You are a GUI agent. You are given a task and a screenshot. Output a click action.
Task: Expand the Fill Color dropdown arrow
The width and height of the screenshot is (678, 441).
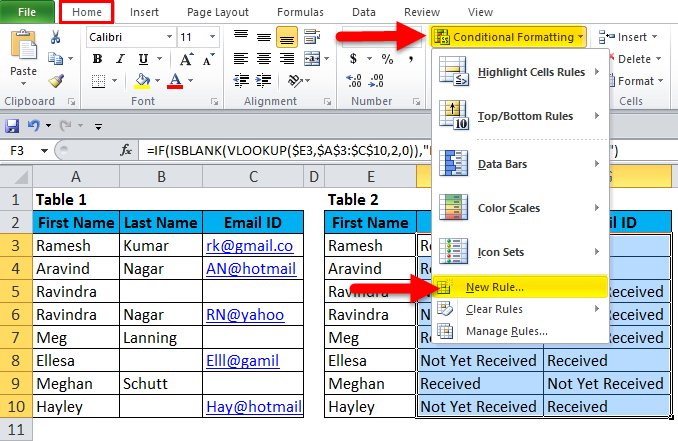pos(157,81)
